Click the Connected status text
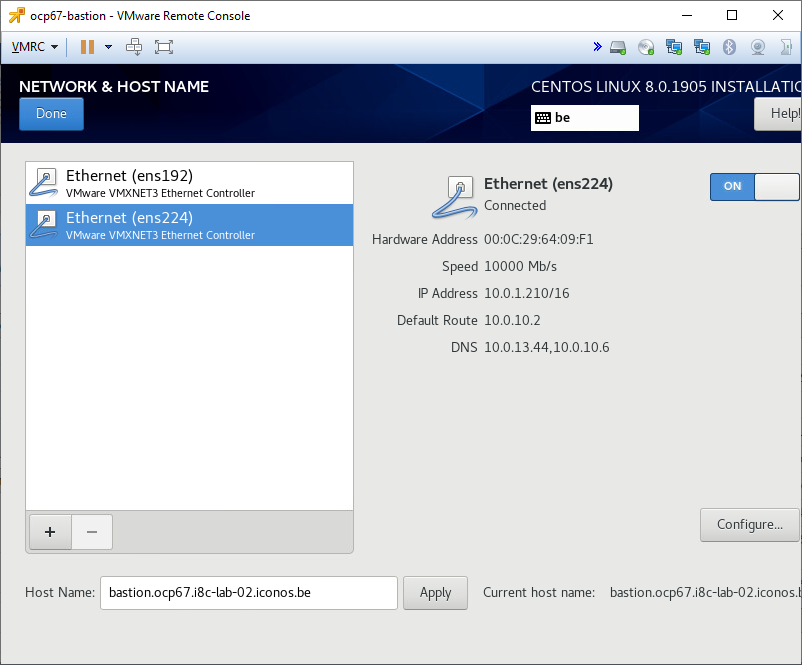 (x=515, y=206)
